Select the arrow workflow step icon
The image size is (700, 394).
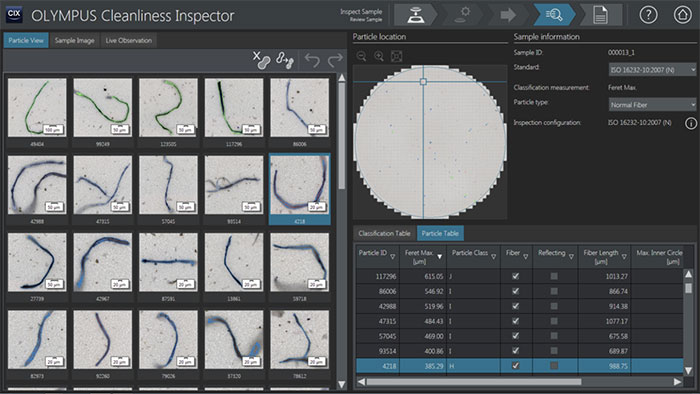point(508,15)
